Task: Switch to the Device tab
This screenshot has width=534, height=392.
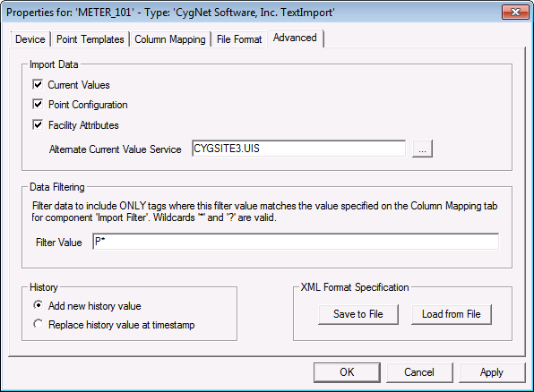Action: click(30, 39)
